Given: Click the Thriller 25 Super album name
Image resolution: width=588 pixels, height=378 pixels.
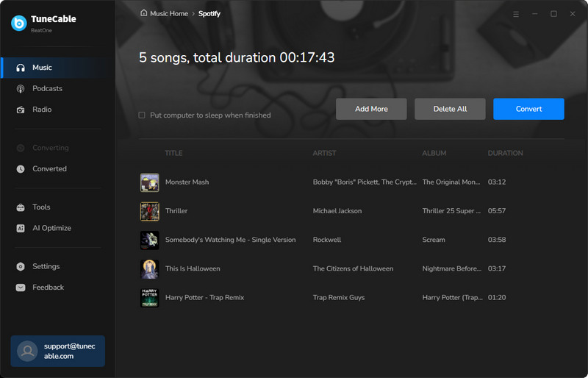Looking at the screenshot, I should (451, 211).
